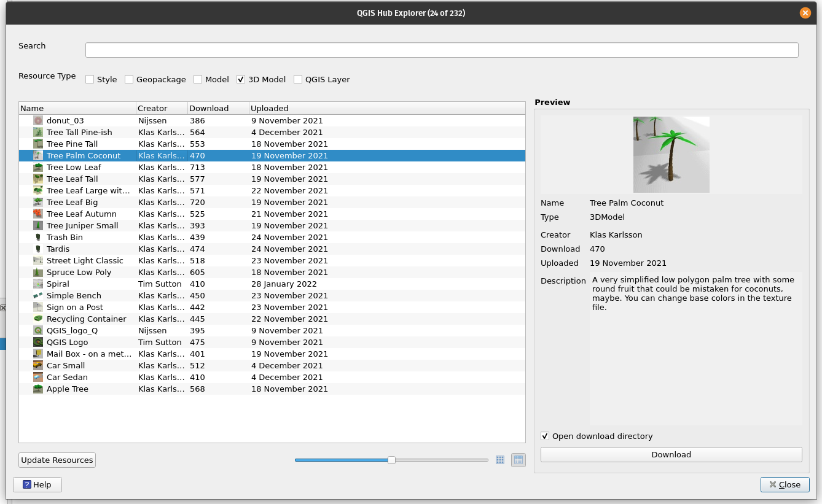The height and width of the screenshot is (504, 822).
Task: Click the Close button at bottom right
Action: (785, 484)
